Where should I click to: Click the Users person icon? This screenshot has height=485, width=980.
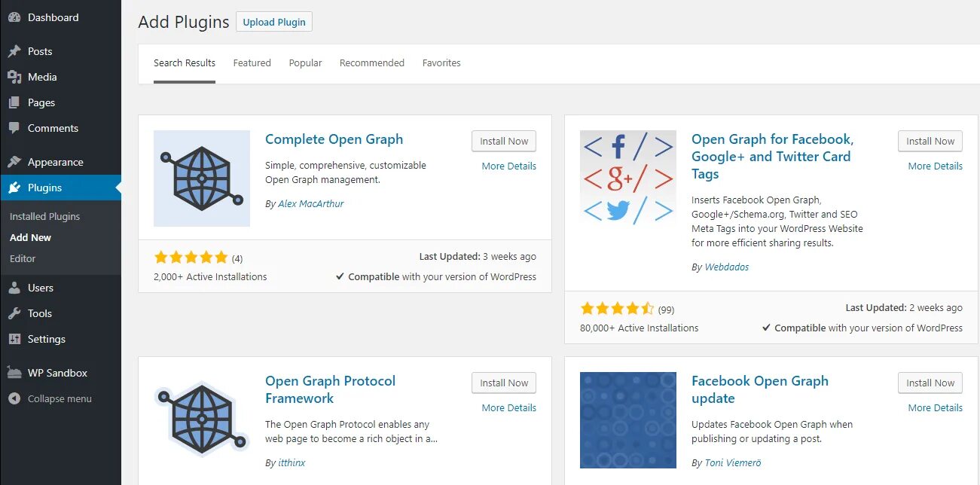[x=14, y=288]
